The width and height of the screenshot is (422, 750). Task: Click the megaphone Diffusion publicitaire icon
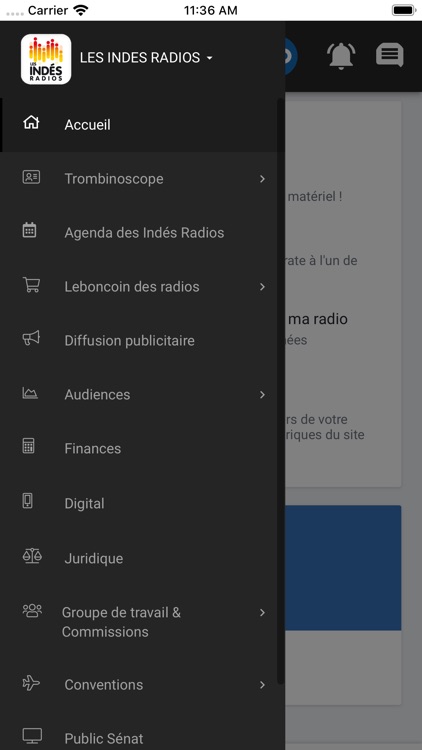(x=31, y=339)
